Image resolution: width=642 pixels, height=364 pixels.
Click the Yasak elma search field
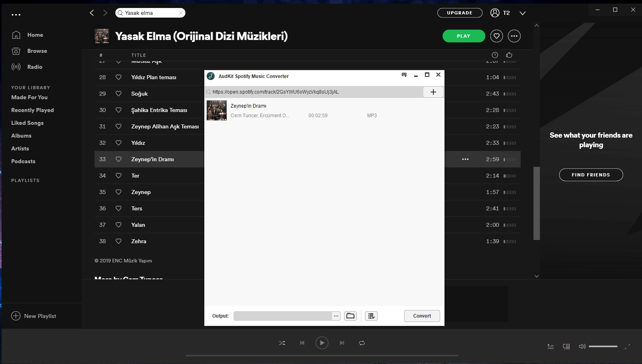point(150,13)
